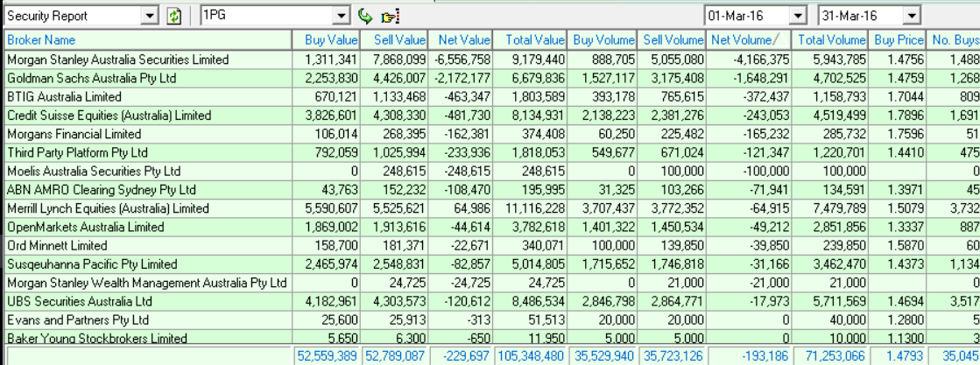Screen dimensions: 980x365
Task: Click Goldman Sachs sell value 4,426,007
Action: pyautogui.click(x=399, y=79)
